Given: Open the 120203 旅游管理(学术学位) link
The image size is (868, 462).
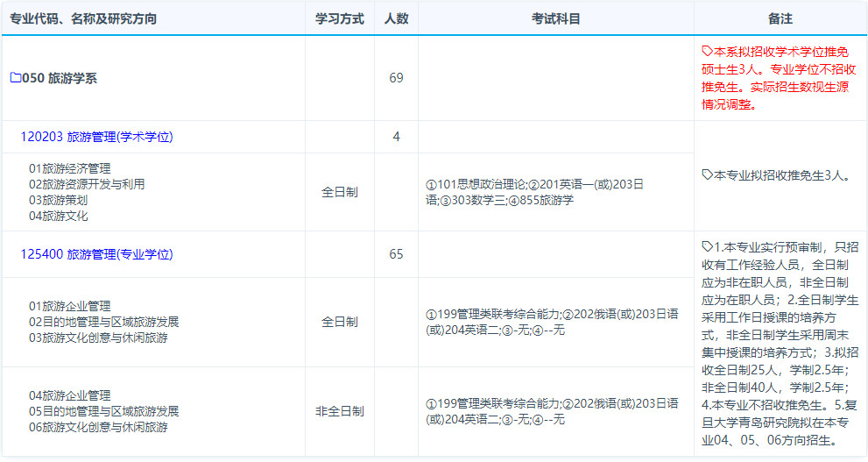Looking at the screenshot, I should coord(96,137).
